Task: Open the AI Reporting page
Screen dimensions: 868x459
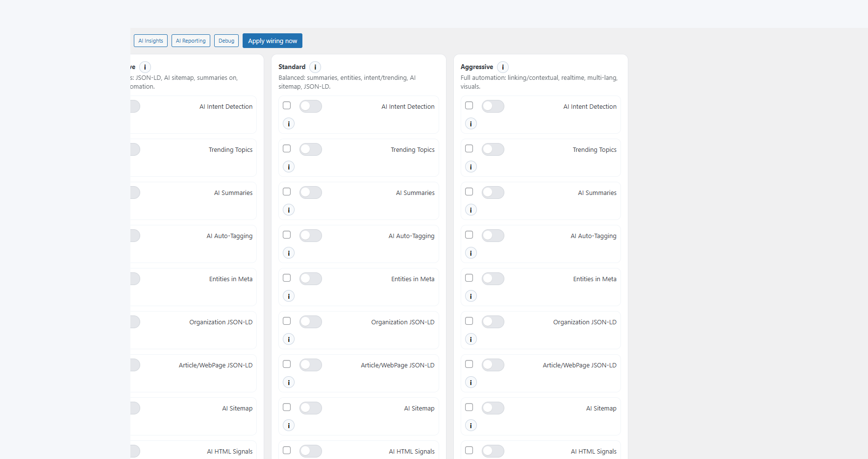Action: click(x=191, y=41)
